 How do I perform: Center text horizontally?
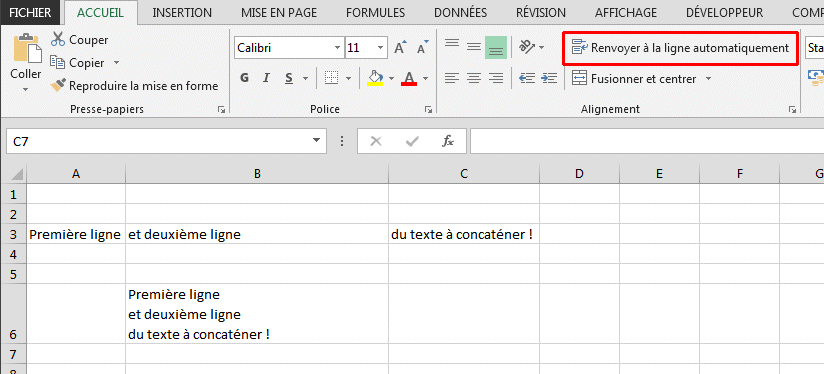point(474,79)
